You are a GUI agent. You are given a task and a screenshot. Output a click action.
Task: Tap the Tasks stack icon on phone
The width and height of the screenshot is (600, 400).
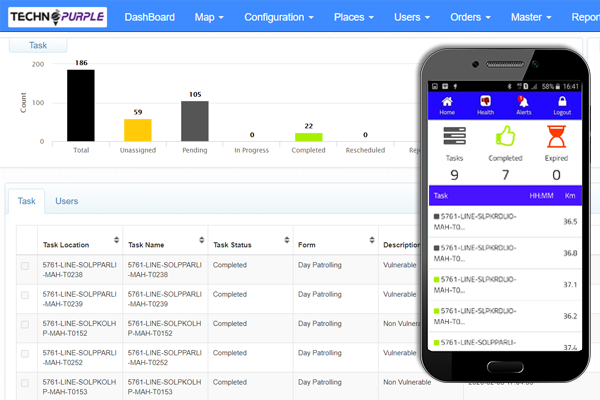click(x=454, y=136)
